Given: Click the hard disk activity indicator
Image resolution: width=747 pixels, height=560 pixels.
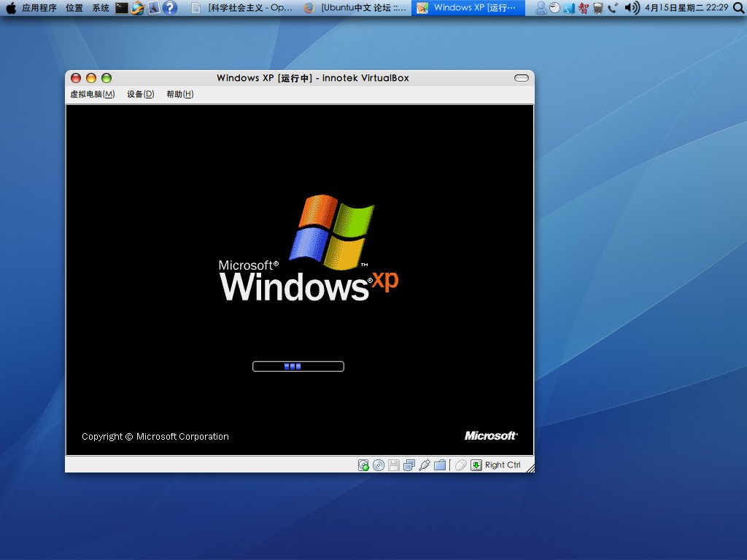Looking at the screenshot, I should [x=363, y=465].
